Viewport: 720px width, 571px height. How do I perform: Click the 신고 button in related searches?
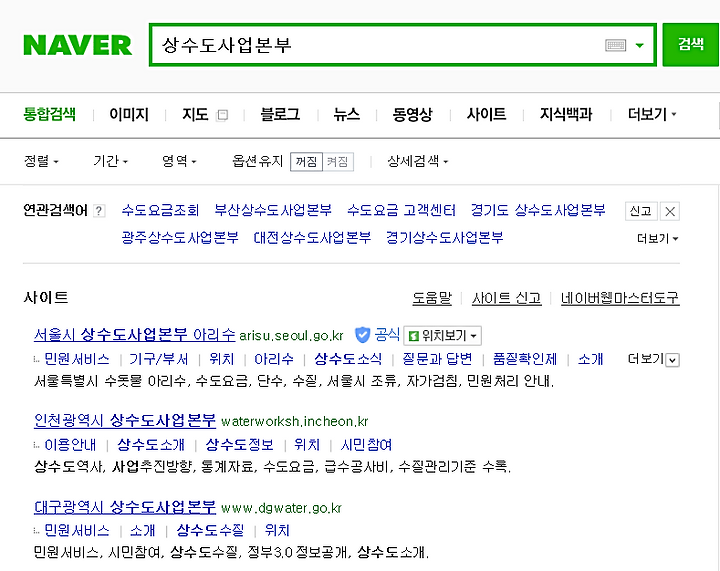point(641,211)
